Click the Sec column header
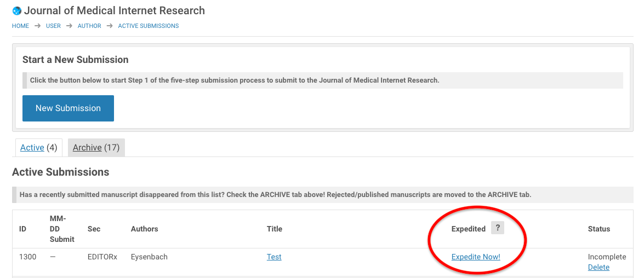644x278 pixels. (94, 229)
